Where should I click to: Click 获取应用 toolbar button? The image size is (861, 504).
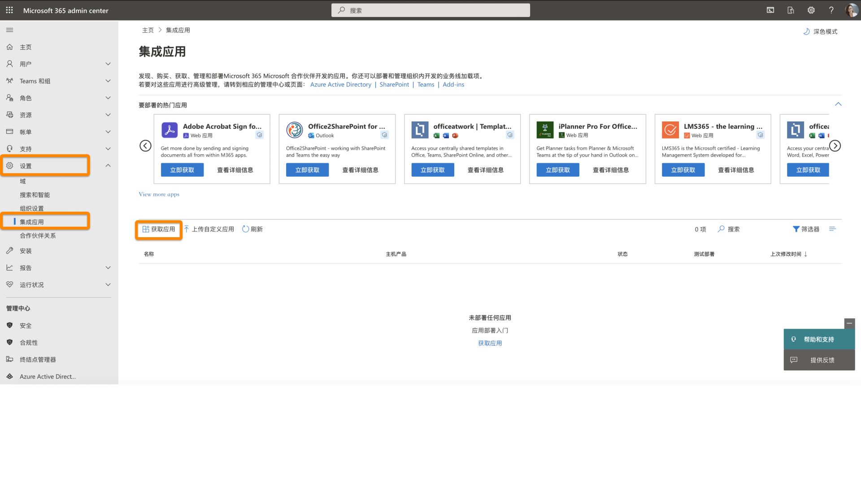tap(159, 229)
